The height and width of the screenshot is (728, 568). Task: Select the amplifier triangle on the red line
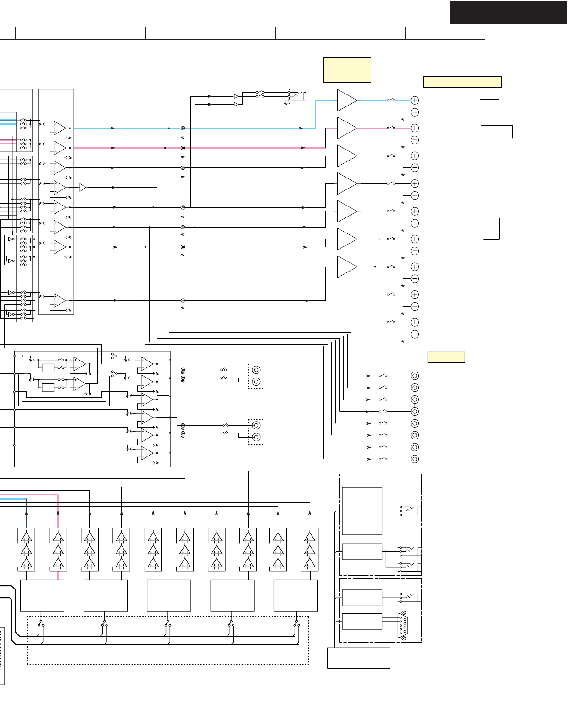click(347, 128)
